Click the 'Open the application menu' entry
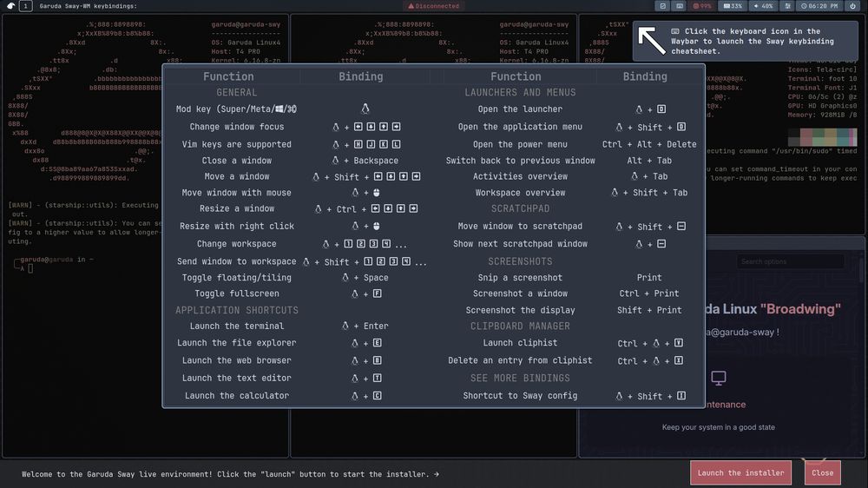This screenshot has height=488, width=868. [x=520, y=127]
